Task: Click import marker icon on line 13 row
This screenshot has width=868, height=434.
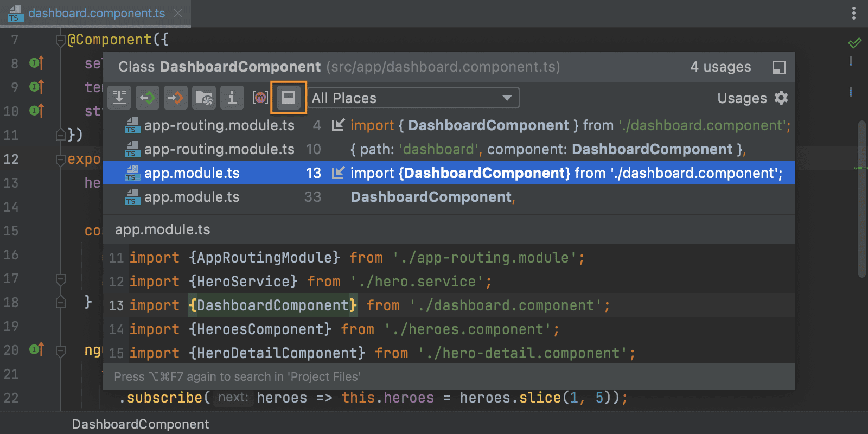Action: click(x=338, y=173)
